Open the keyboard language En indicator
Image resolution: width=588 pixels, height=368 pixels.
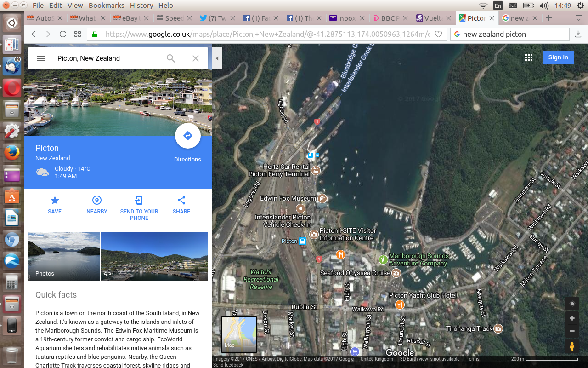498,6
